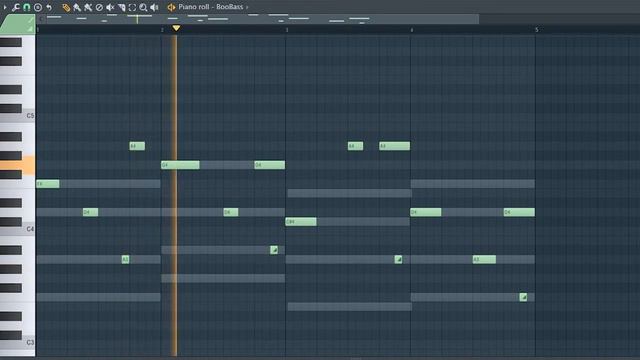This screenshot has width=640, height=360.
Task: Toggle the snap to grid magnet
Action: [27, 7]
